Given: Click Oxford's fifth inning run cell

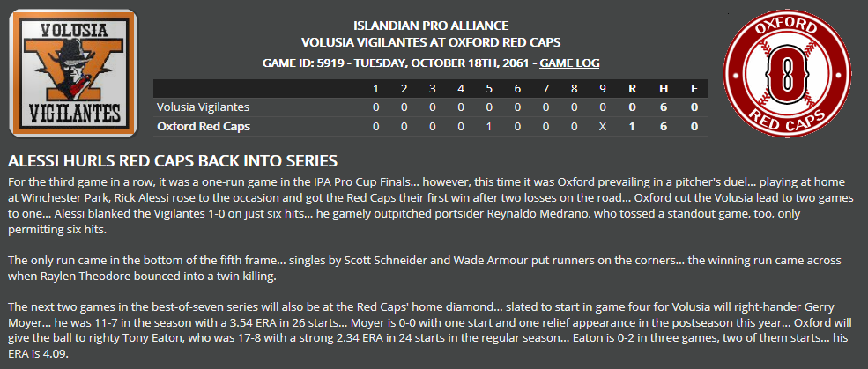Looking at the screenshot, I should tap(489, 127).
